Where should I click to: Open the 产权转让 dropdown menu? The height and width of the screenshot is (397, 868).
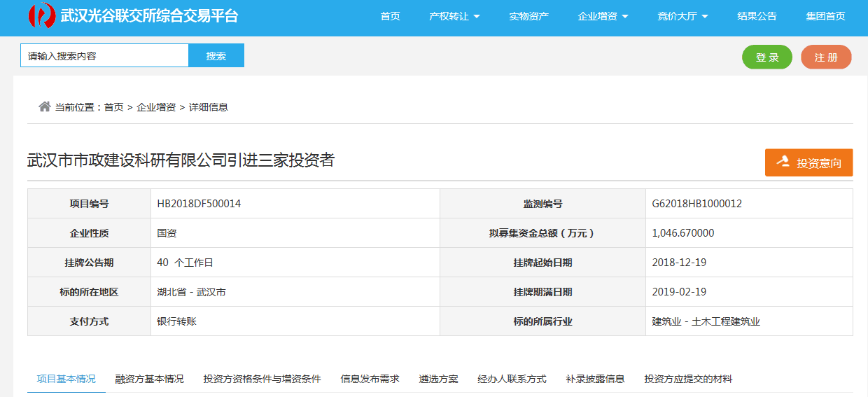(454, 16)
